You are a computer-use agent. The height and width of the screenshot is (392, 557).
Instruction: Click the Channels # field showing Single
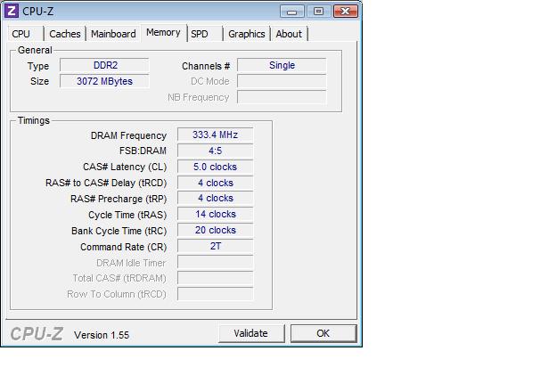[282, 65]
